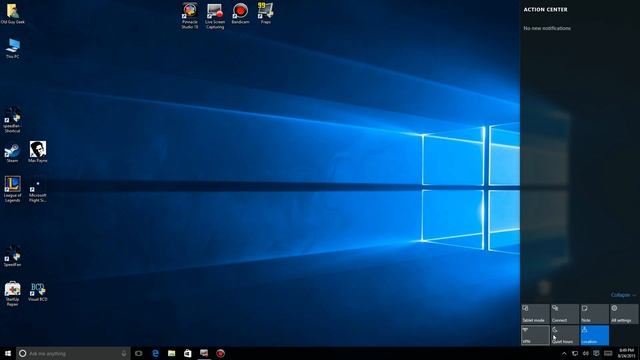This screenshot has height=360, width=640.
Task: Open the Old Guy Geek folder icon
Action: coord(13,14)
